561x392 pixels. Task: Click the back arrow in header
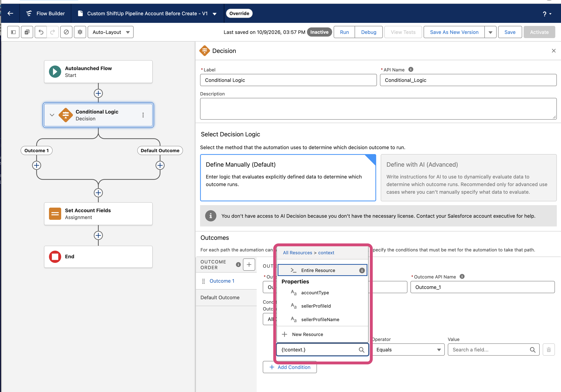[10, 14]
